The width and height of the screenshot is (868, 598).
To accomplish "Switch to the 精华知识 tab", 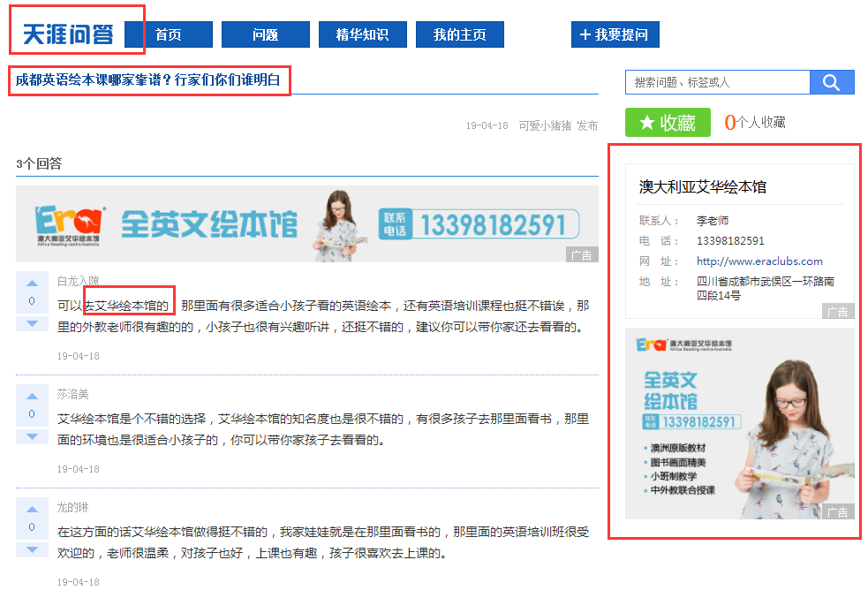I will [x=363, y=34].
